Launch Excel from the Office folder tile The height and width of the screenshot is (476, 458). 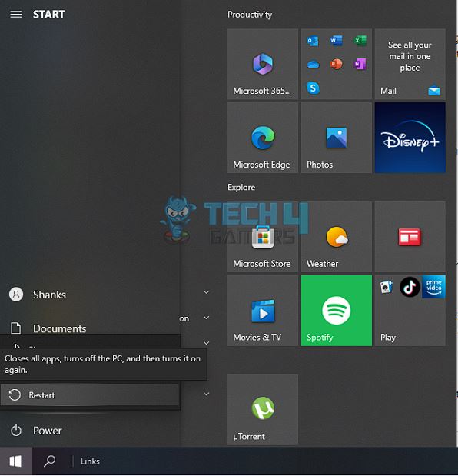[x=360, y=41]
